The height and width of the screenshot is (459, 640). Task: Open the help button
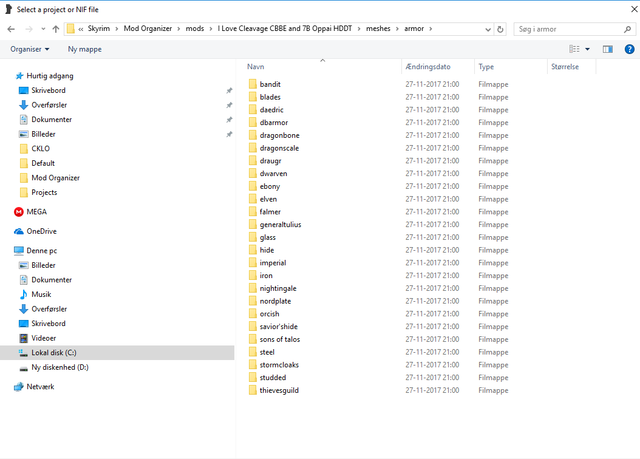pyautogui.click(x=629, y=49)
